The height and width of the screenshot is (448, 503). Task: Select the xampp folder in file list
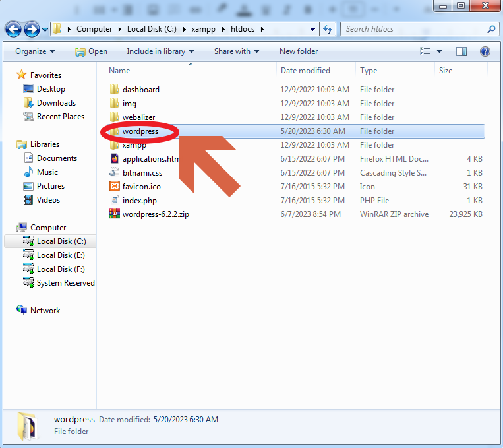[134, 145]
